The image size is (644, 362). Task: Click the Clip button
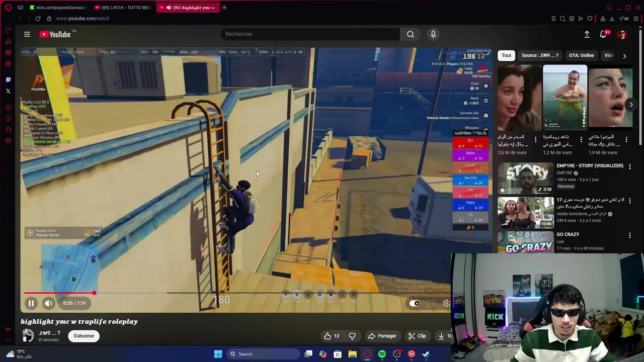pos(417,336)
